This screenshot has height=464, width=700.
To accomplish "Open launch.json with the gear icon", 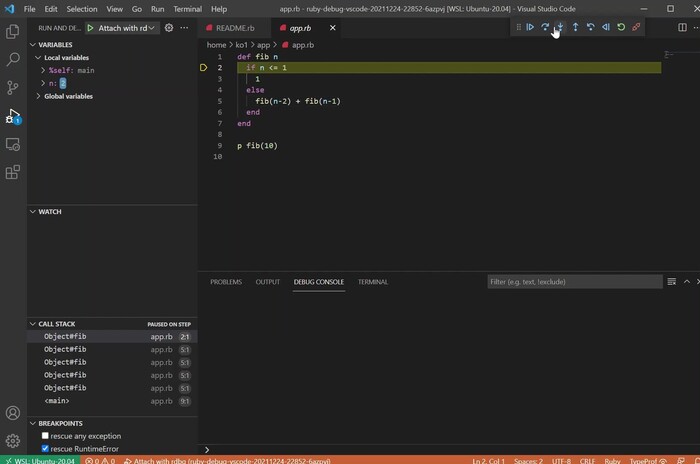I will [x=168, y=28].
